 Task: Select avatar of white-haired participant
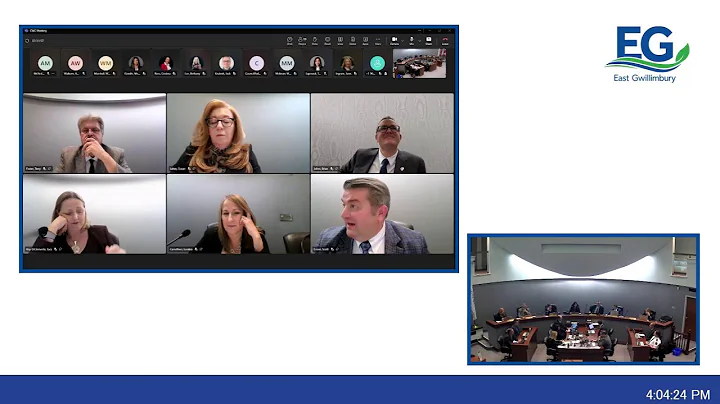pyautogui.click(x=196, y=63)
